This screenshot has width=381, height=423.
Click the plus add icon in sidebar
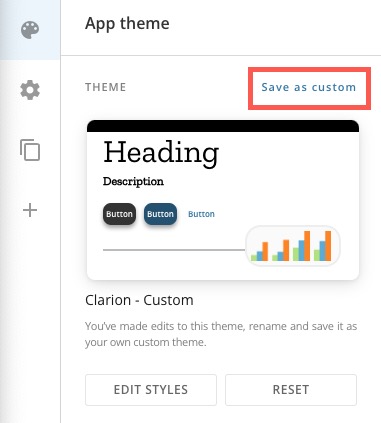point(30,210)
